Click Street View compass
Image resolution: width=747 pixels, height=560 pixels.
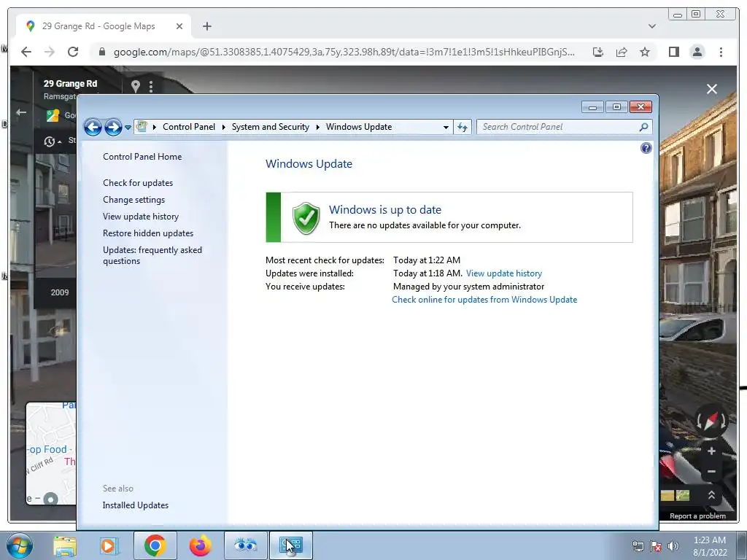click(711, 420)
